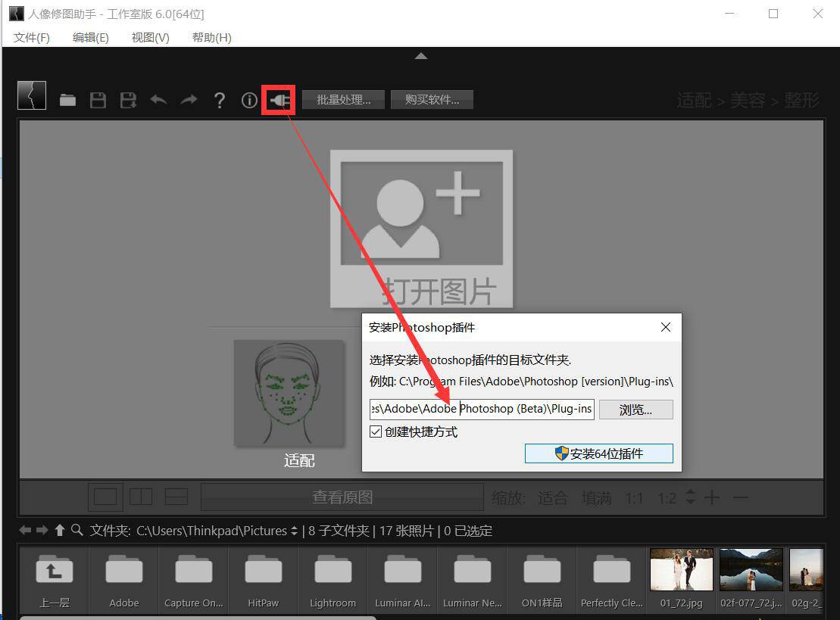The width and height of the screenshot is (840, 620).
Task: Open the folder icon to load an image
Action: point(67,99)
